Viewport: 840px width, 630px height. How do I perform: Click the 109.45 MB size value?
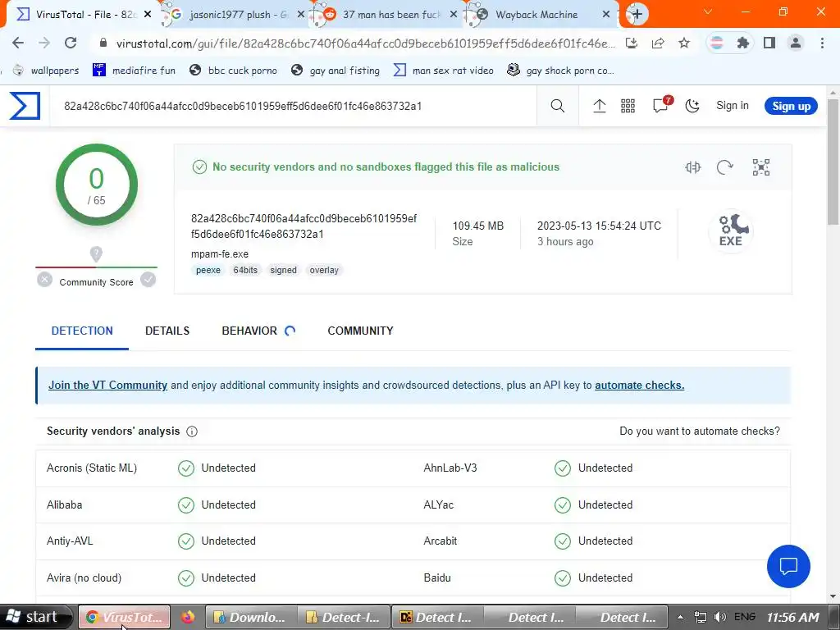(x=478, y=226)
